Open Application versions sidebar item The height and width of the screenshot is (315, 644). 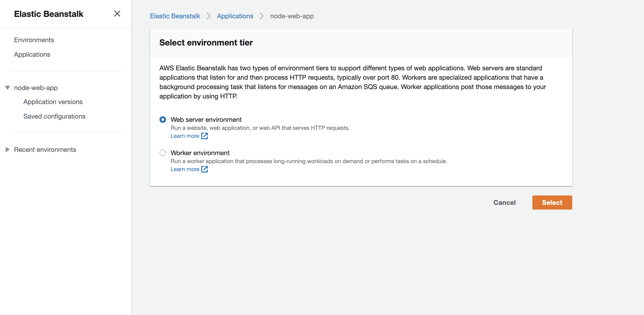53,102
